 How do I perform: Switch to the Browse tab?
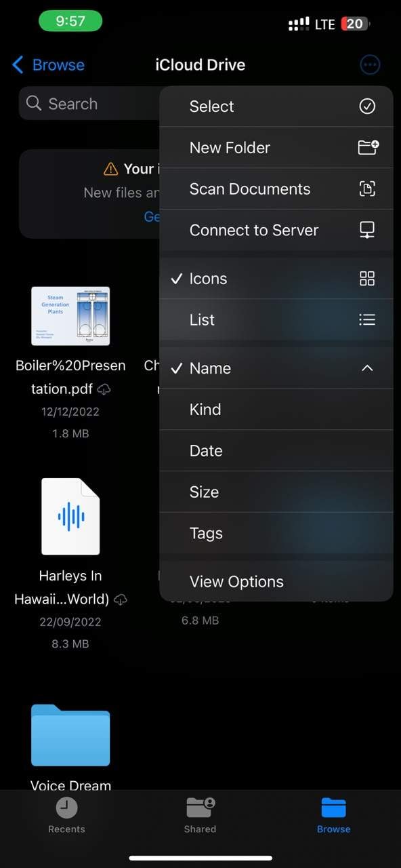[333, 814]
